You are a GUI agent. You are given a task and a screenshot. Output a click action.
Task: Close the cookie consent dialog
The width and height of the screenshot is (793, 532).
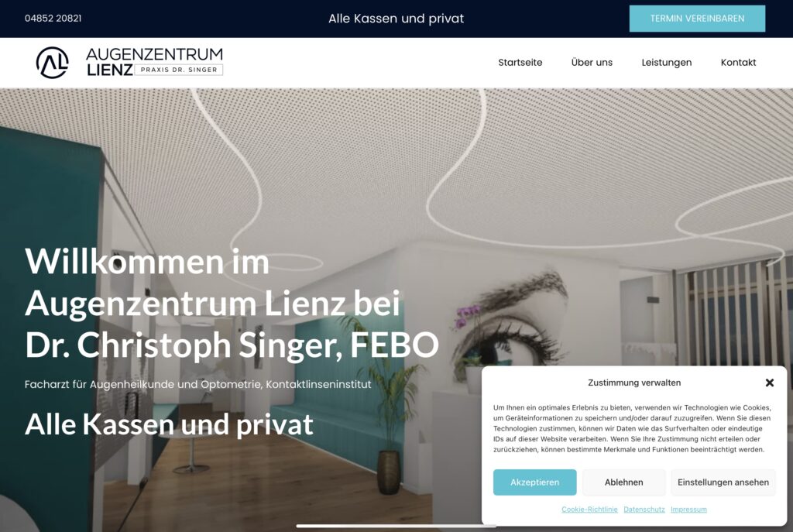click(769, 383)
